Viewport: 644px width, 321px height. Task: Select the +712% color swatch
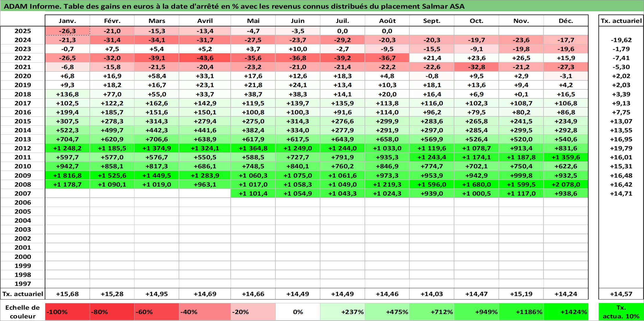tap(432, 312)
